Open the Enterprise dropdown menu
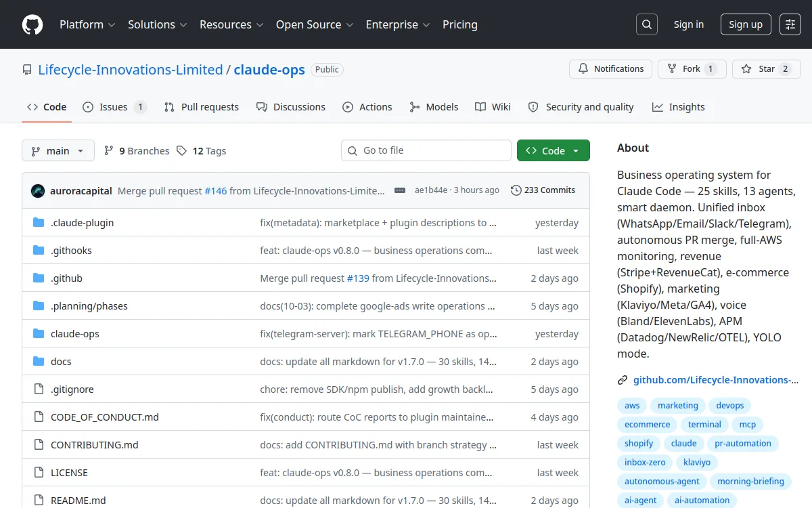Viewport: 812px width, 508px height. click(398, 24)
